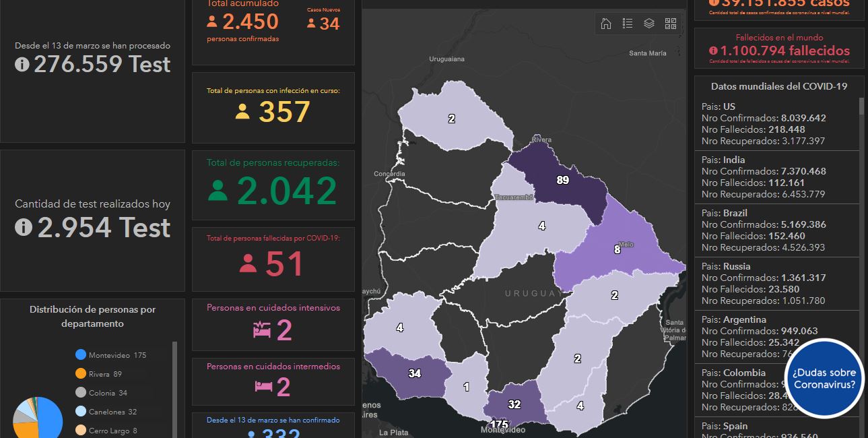
Task: Click info icon beside 2.954 Test
Action: 24,228
